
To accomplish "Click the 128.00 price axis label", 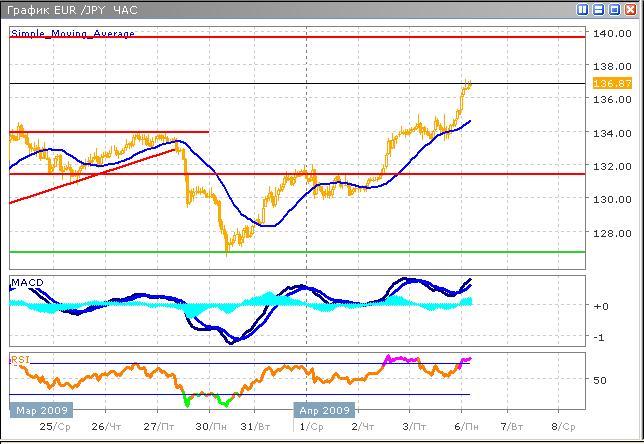I will [x=608, y=236].
